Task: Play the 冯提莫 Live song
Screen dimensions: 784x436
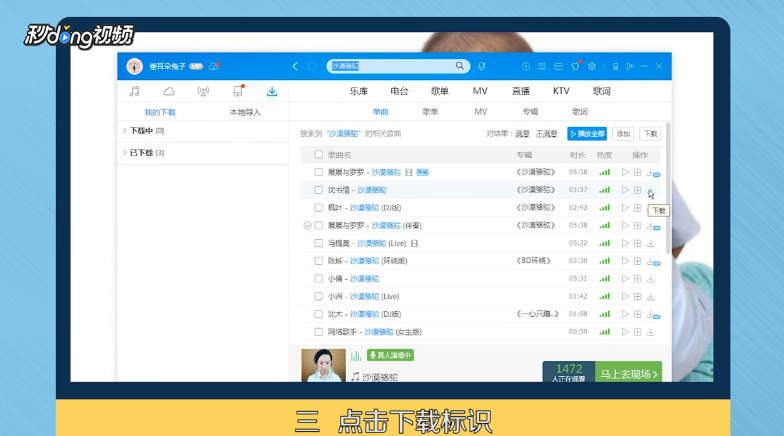Action: click(x=625, y=243)
